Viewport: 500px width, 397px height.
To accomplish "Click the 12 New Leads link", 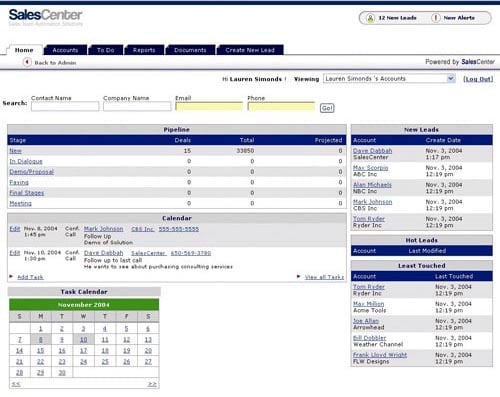I will [x=397, y=18].
